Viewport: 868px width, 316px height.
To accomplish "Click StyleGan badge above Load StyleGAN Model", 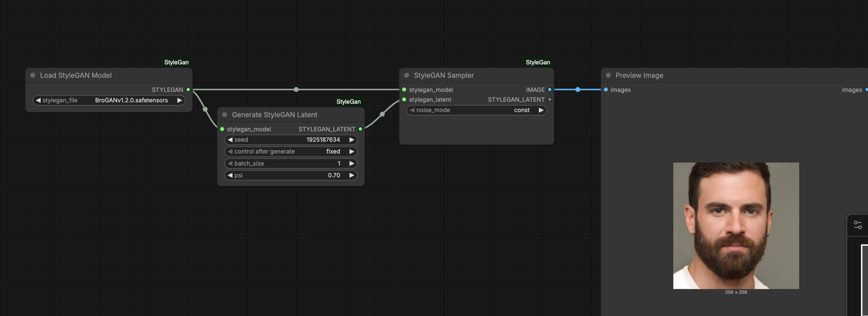I will 176,62.
